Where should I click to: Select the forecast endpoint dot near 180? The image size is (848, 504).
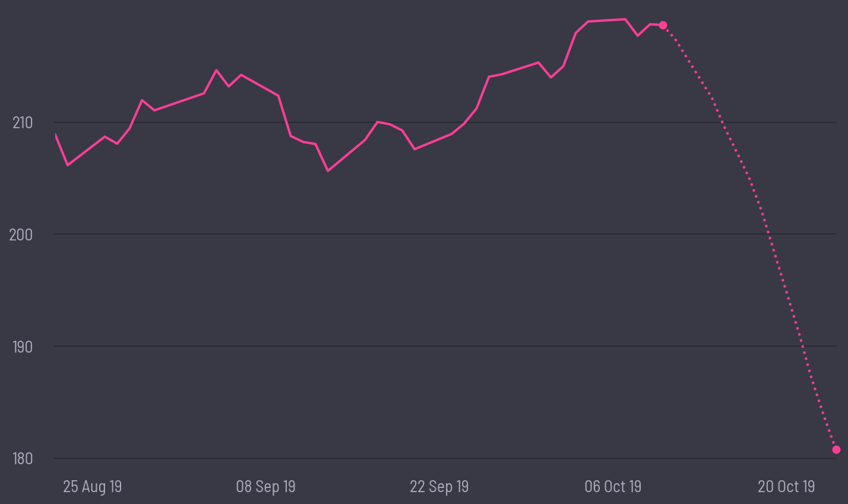(x=836, y=449)
